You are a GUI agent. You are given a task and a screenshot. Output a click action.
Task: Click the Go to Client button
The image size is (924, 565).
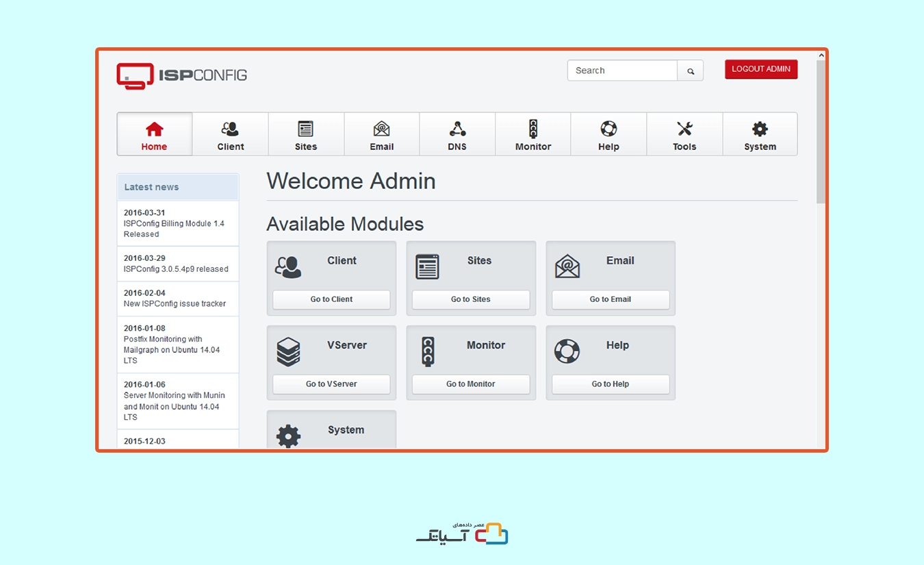[331, 299]
